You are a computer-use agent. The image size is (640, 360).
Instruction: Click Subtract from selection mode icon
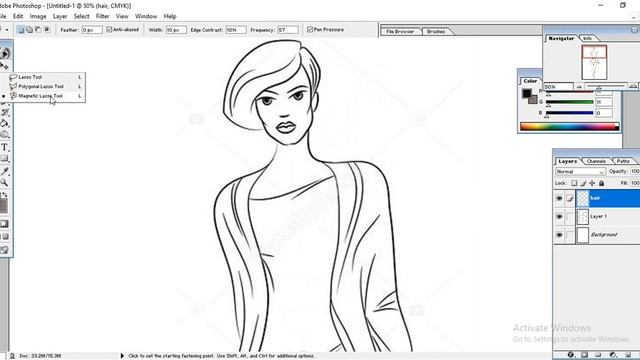(38, 30)
